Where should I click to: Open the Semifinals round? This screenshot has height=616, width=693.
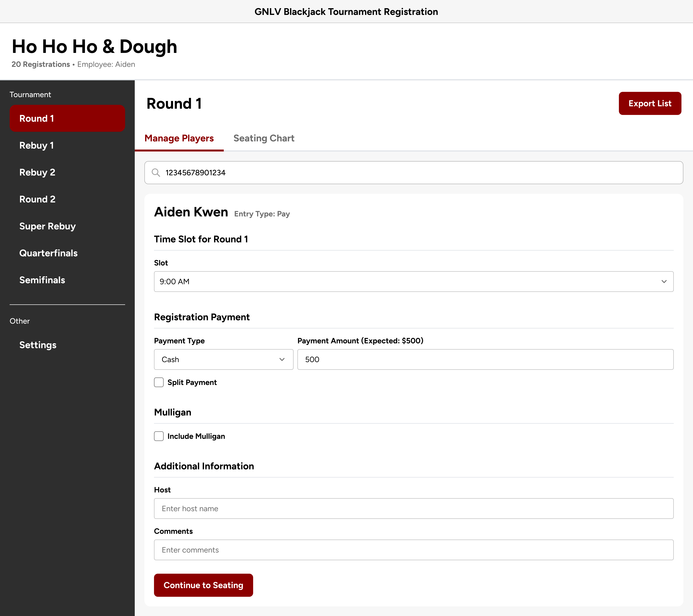coord(42,280)
